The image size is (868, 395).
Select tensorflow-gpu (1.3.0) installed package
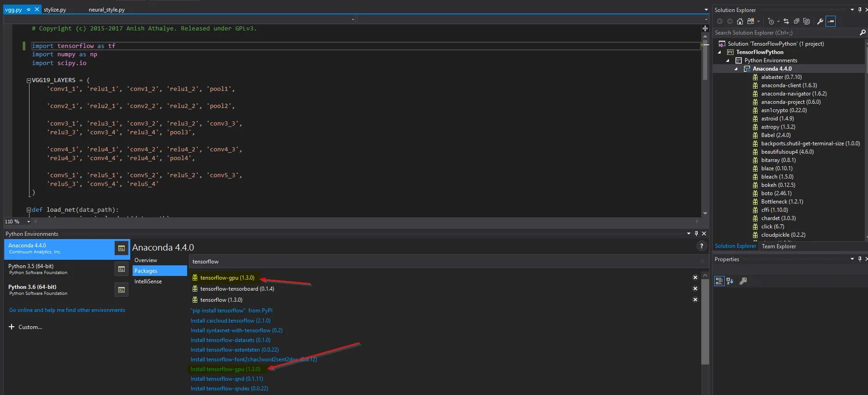[227, 277]
